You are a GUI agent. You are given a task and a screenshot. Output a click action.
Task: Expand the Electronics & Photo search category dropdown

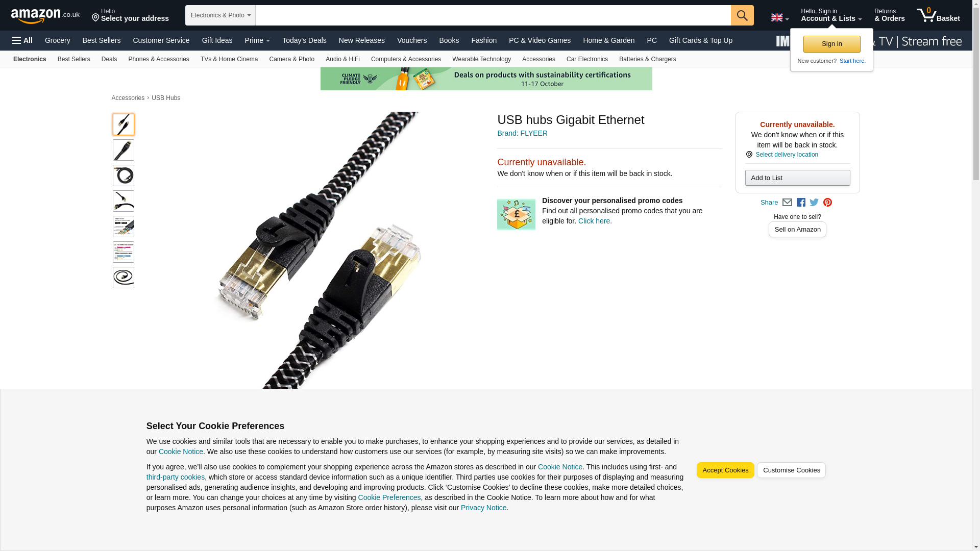(220, 15)
